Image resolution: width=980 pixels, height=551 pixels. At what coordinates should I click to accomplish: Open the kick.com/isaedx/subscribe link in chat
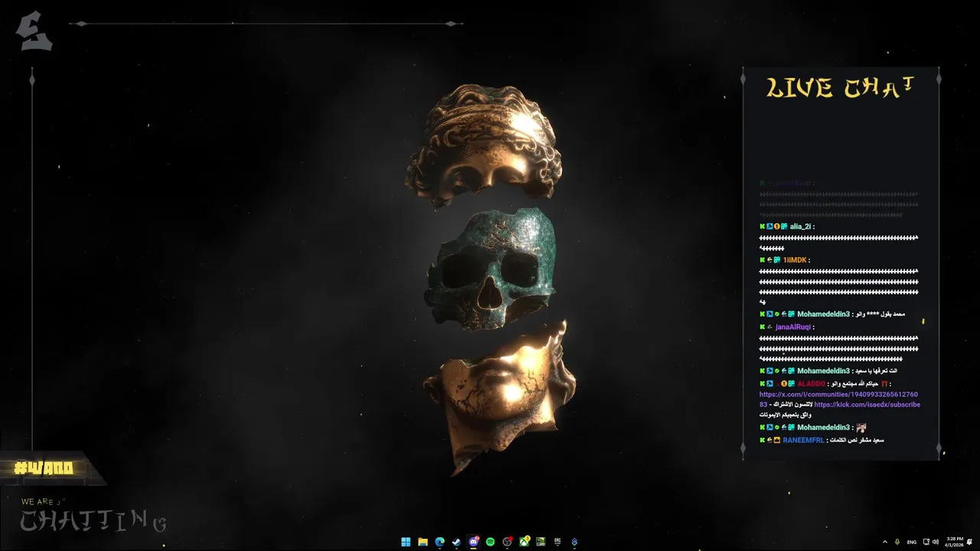[x=867, y=404]
